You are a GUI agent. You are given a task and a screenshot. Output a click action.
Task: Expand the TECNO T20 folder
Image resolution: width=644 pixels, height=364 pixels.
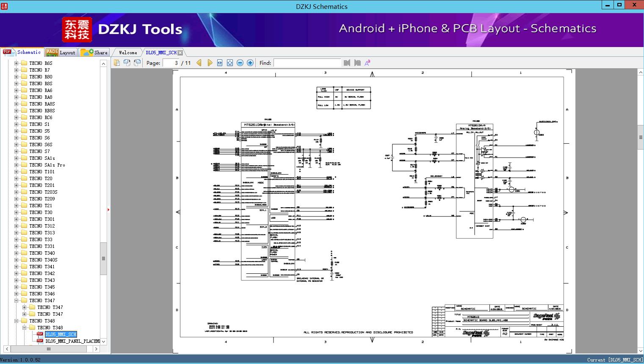tap(16, 178)
